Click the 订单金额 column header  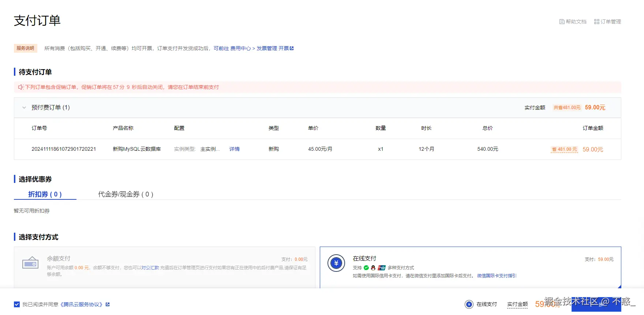tap(593, 128)
